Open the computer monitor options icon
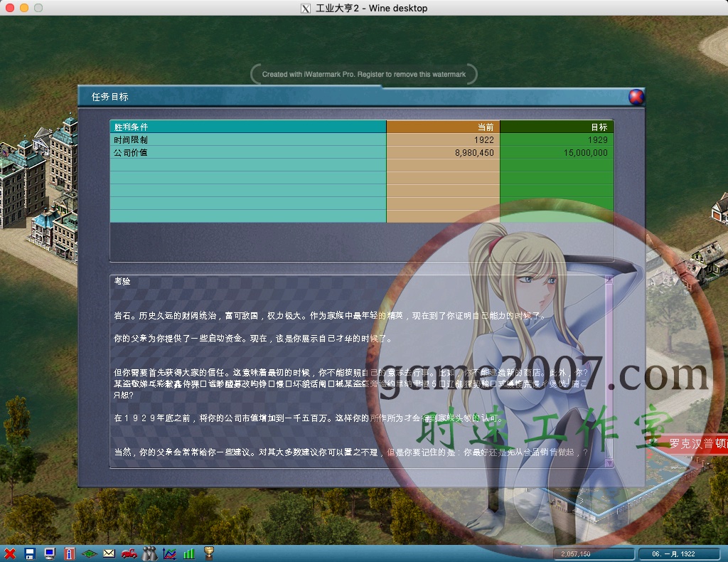The width and height of the screenshot is (728, 562). 50,553
